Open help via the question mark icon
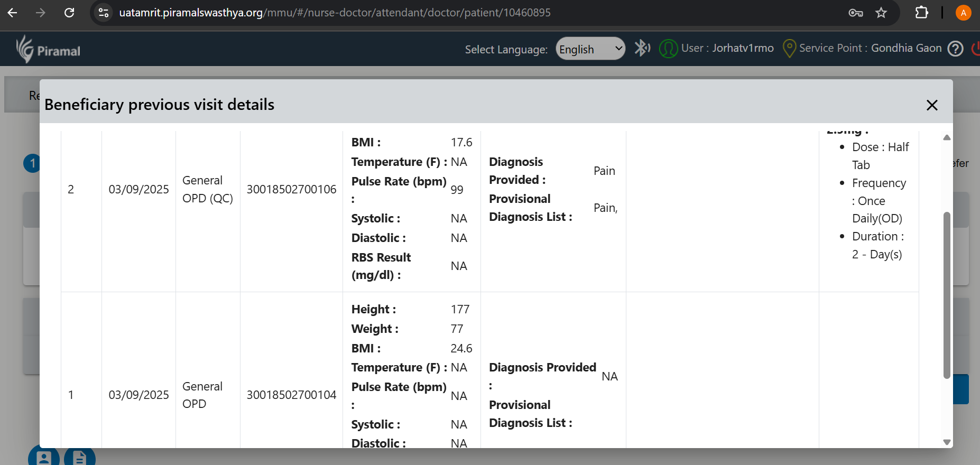This screenshot has width=980, height=465. pyautogui.click(x=955, y=49)
